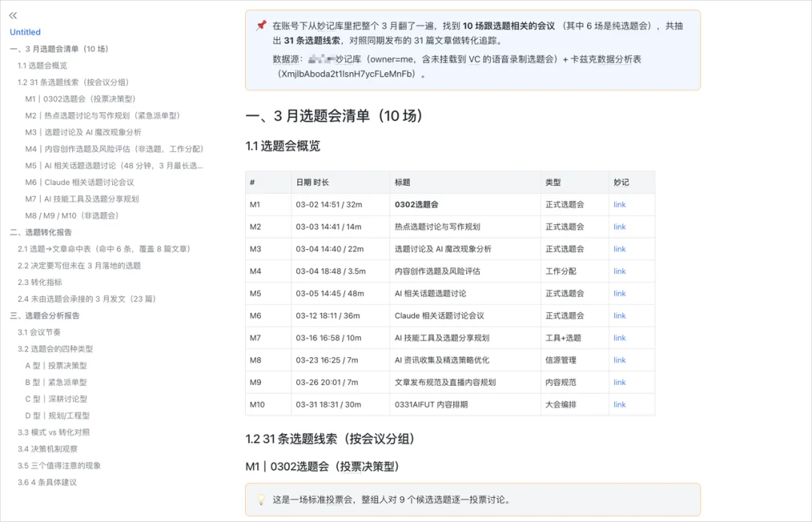Navigate to outline item M3｜选题讨论及 AI 魔改现象分析

point(83,132)
